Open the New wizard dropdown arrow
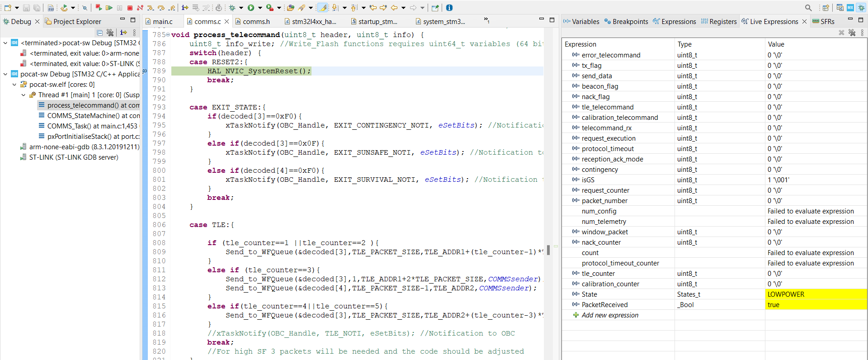Viewport: 868px width, 360px height. 17,8
